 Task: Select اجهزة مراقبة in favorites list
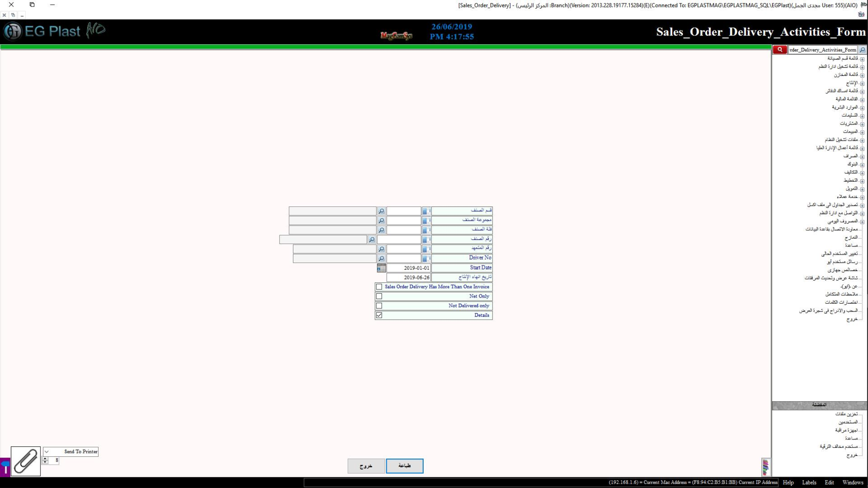pos(846,430)
